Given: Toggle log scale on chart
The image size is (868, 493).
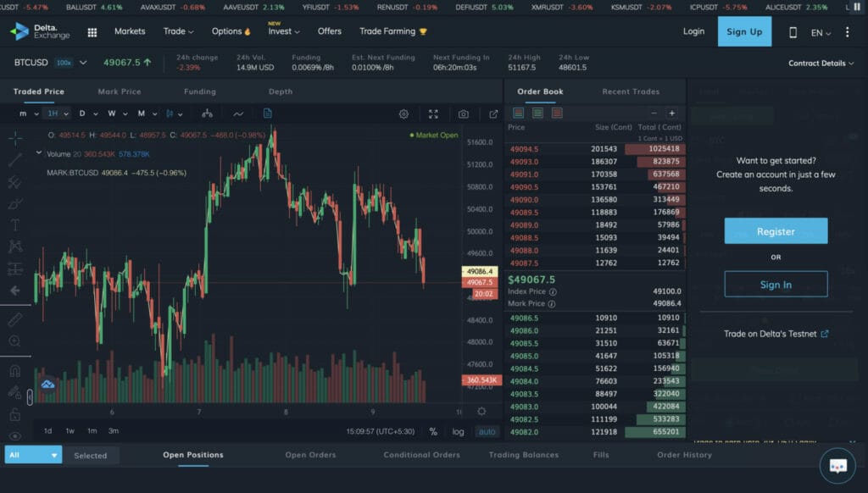Looking at the screenshot, I should point(459,431).
